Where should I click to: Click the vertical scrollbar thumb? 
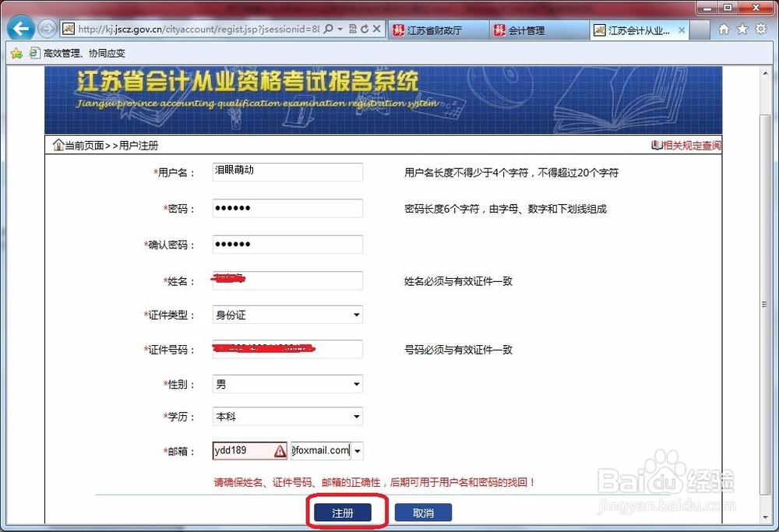(765, 304)
